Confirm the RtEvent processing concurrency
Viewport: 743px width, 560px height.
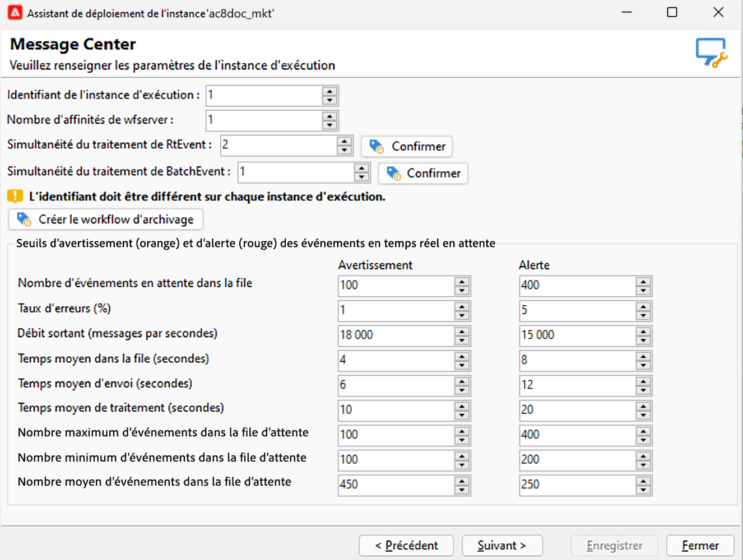[406, 146]
